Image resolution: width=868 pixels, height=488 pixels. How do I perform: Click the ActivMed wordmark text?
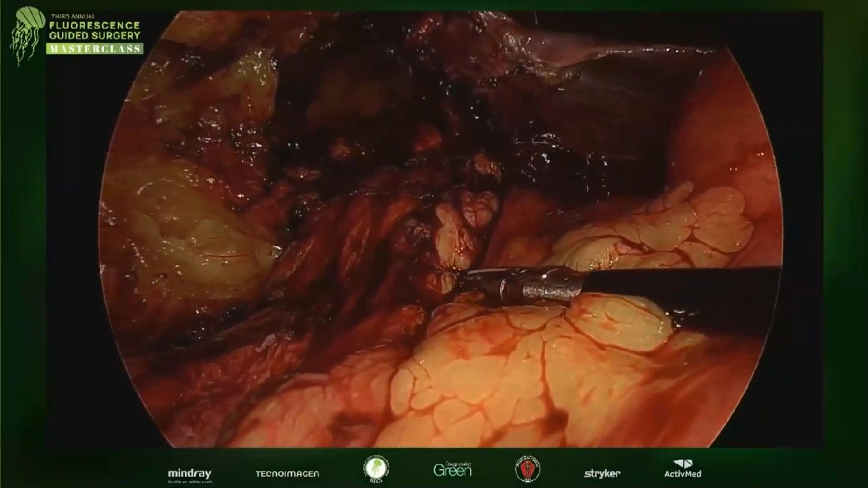pyautogui.click(x=683, y=474)
